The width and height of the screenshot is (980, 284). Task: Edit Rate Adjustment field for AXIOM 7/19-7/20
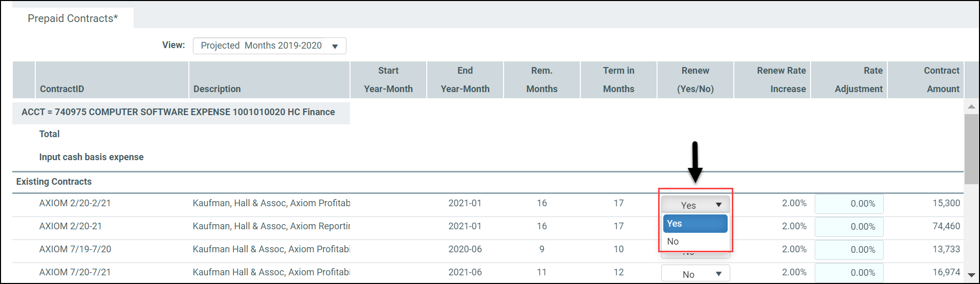point(849,250)
